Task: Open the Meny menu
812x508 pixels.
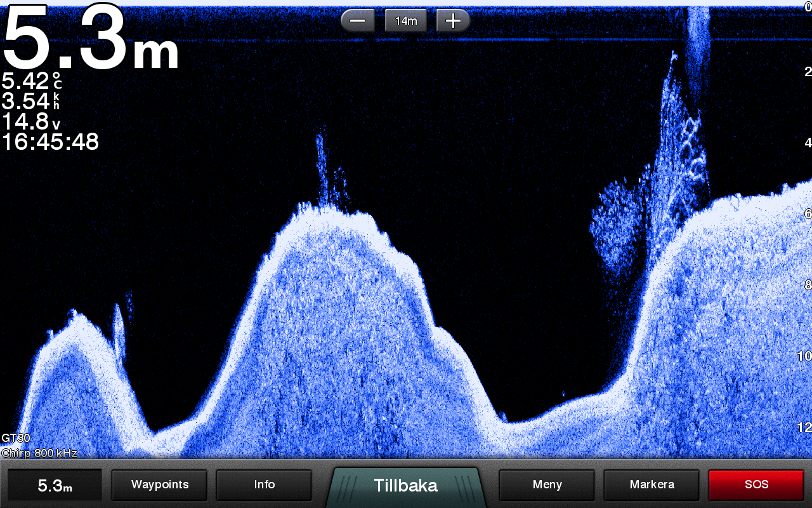Action: 547,485
